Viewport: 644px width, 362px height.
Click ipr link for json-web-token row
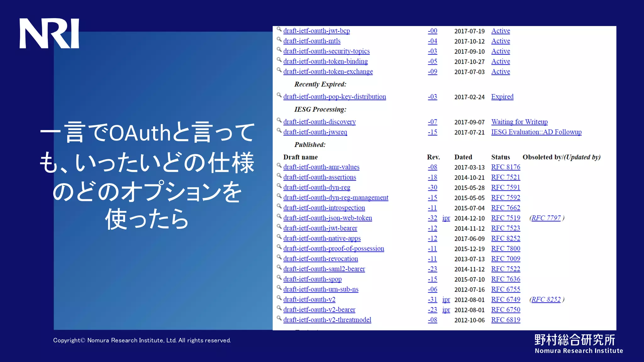[x=446, y=218]
